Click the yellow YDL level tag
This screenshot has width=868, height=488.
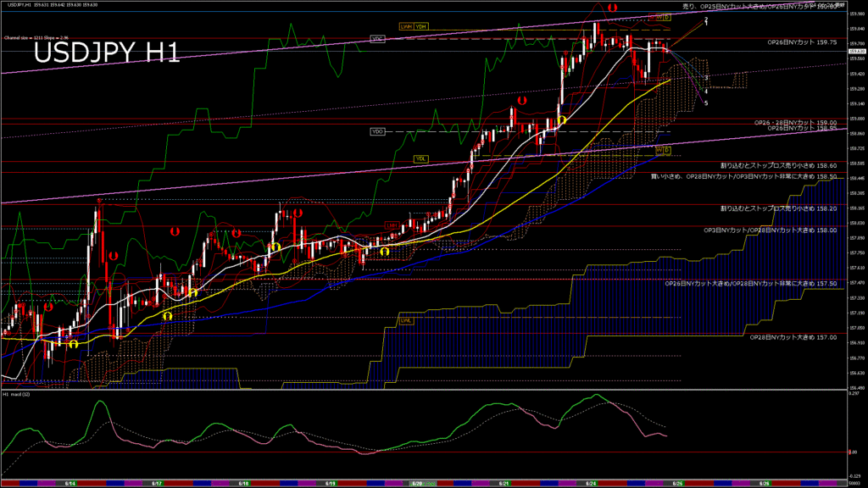coord(421,158)
